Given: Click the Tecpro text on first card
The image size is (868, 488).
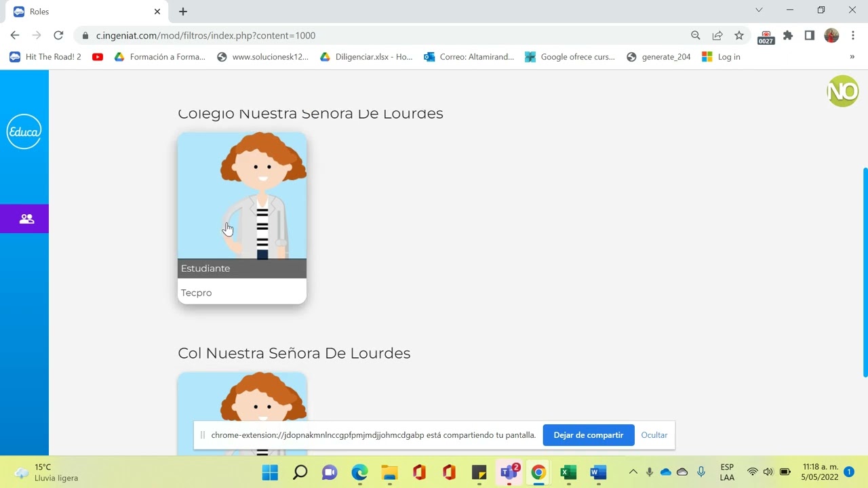Looking at the screenshot, I should click(x=197, y=293).
